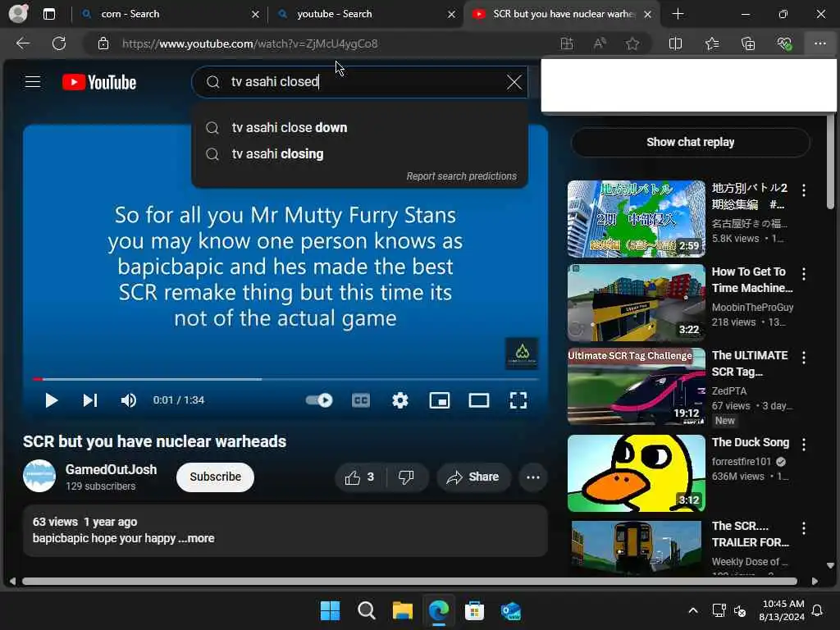Open taskbar Search

[367, 610]
